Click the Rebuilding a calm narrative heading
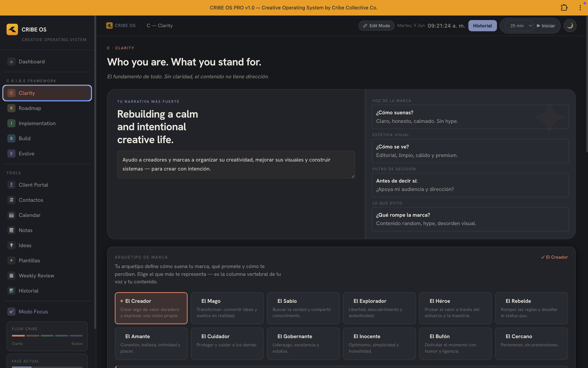Image resolution: width=588 pixels, height=368 pixels. pyautogui.click(x=158, y=127)
